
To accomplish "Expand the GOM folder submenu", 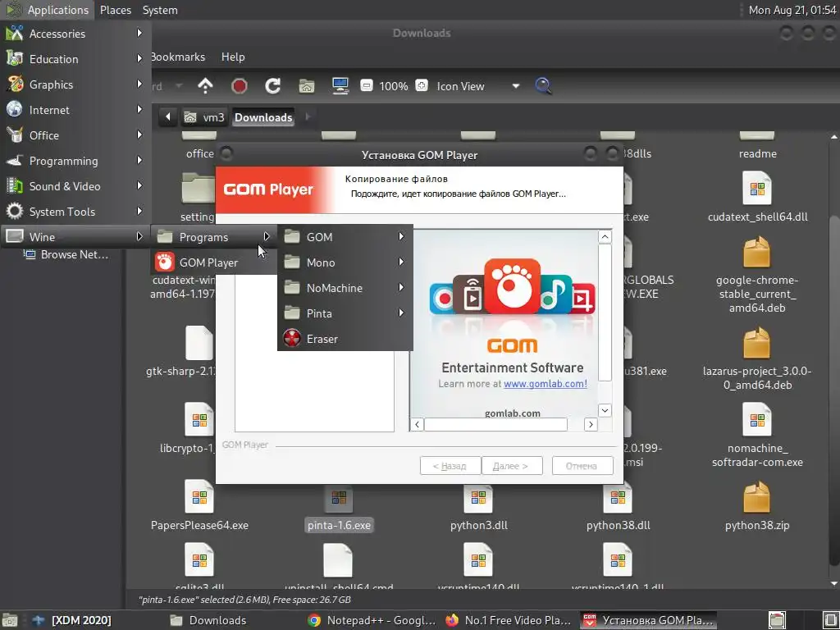I will tap(345, 237).
